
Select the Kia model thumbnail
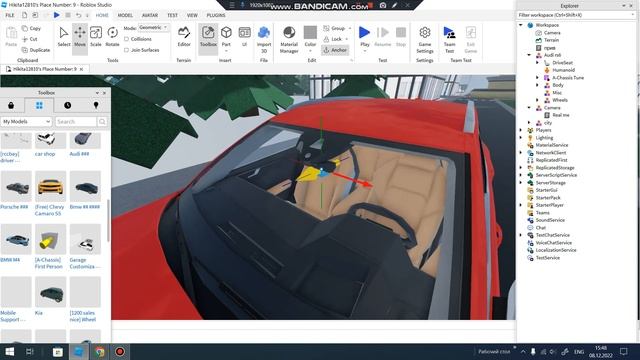(50, 293)
